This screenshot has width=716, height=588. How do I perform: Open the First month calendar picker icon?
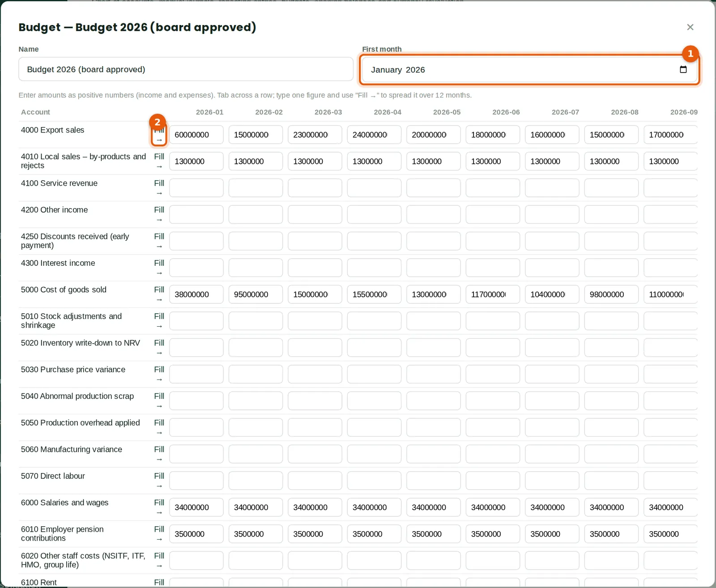pos(683,69)
